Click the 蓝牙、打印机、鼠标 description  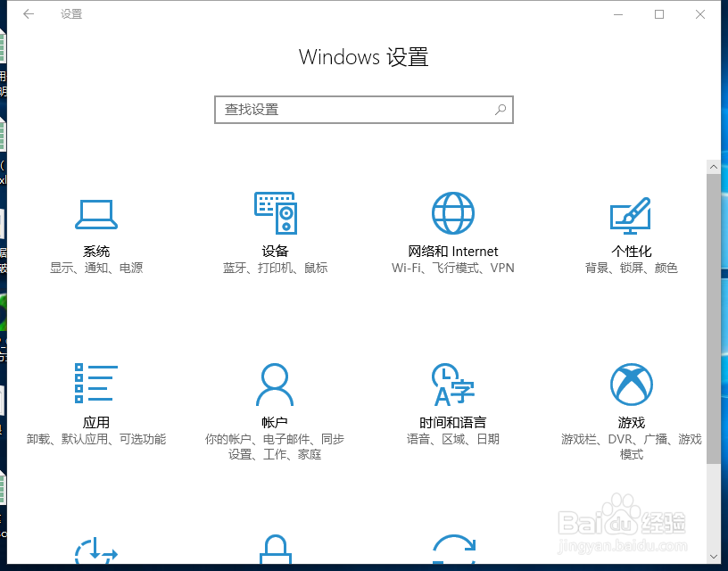tap(276, 268)
